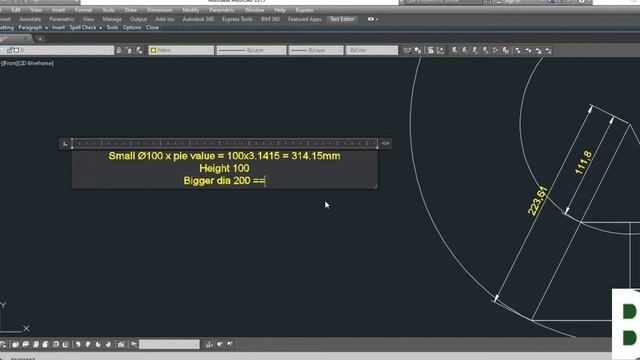Select the 223,61 dimension text
The image size is (640, 360).
537,201
